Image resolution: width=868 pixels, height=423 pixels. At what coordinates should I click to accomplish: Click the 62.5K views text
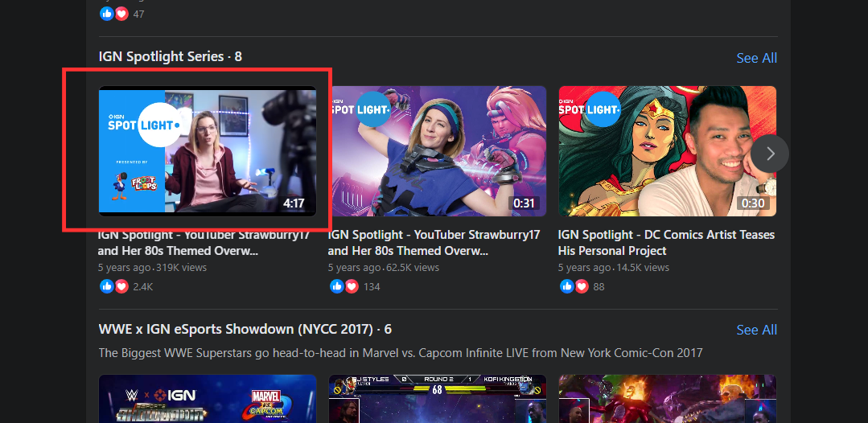point(413,268)
